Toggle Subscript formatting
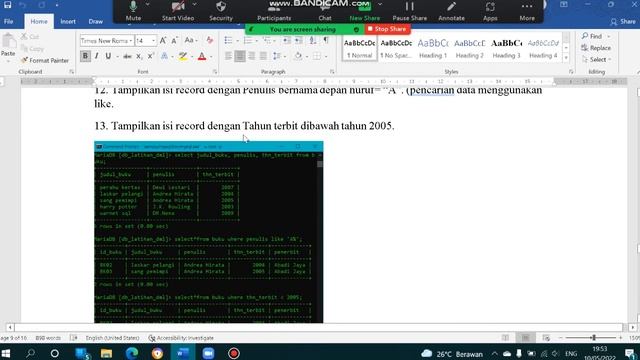Screen dimensions: 640x360 click(139, 56)
